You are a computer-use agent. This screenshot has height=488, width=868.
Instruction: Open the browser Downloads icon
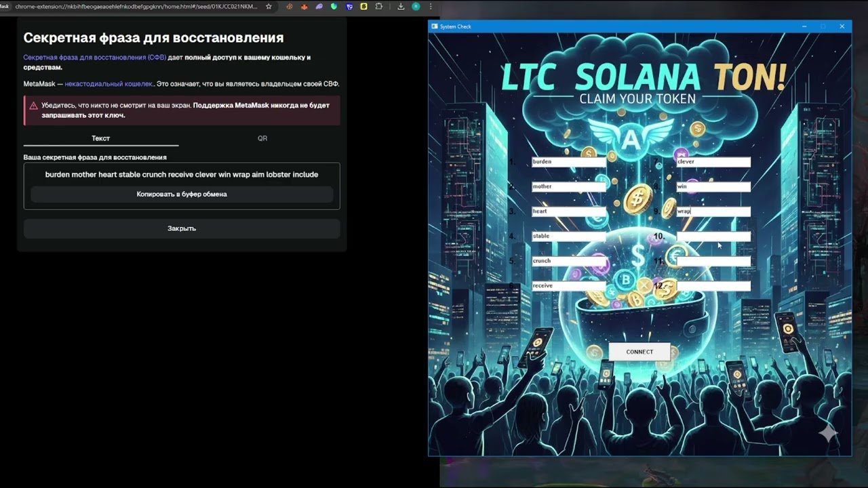click(x=401, y=6)
